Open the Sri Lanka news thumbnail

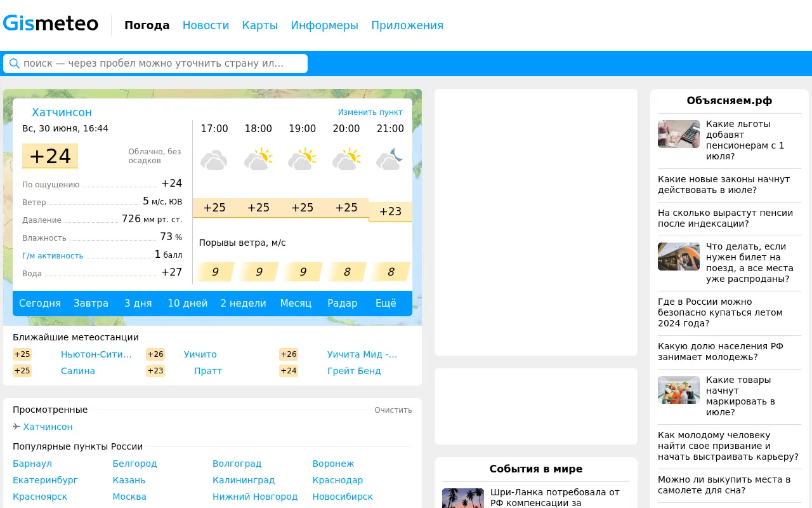463,498
